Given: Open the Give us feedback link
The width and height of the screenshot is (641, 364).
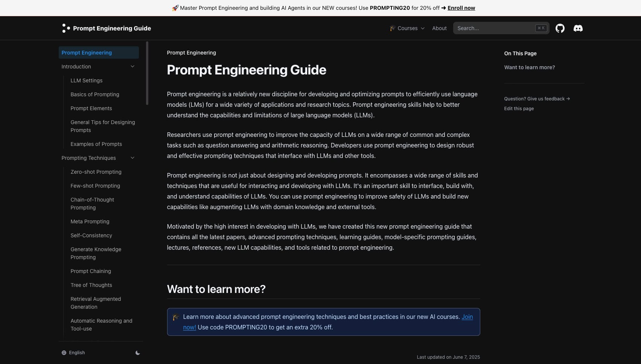Looking at the screenshot, I should tap(537, 99).
